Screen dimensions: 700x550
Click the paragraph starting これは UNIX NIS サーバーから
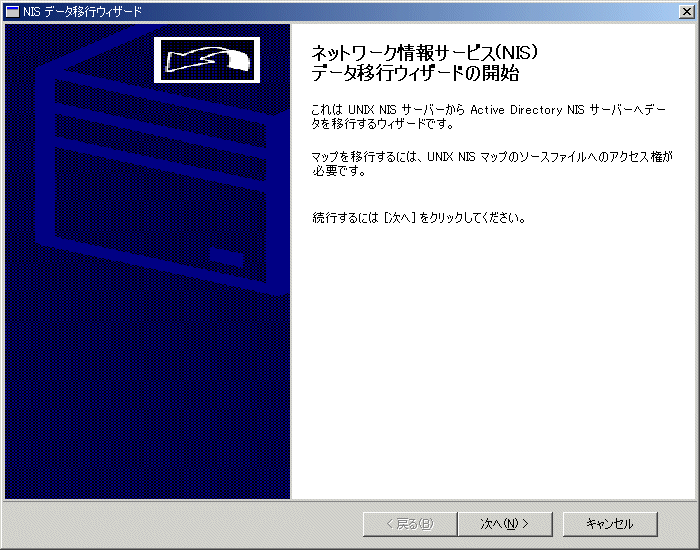point(488,117)
